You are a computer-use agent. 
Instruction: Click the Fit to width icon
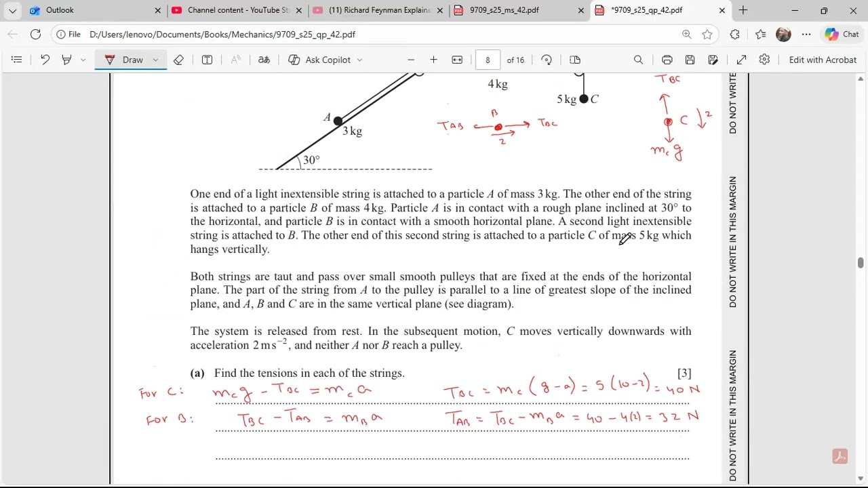click(457, 60)
